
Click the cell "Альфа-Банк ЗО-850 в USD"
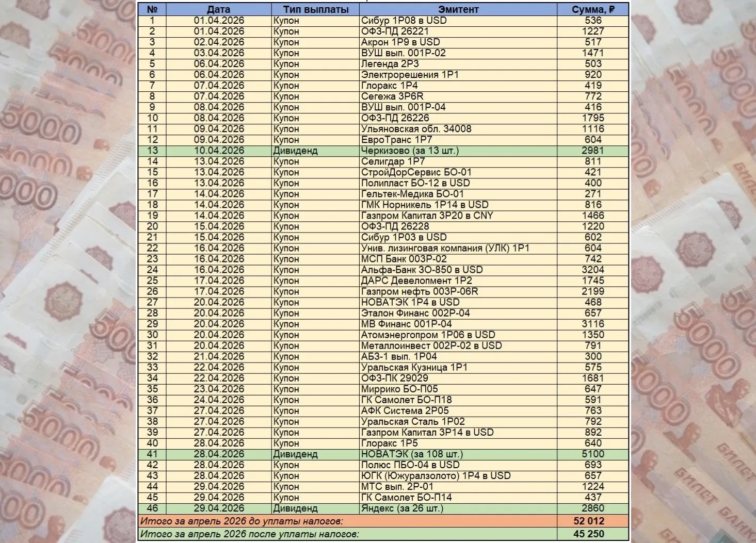[458, 270]
